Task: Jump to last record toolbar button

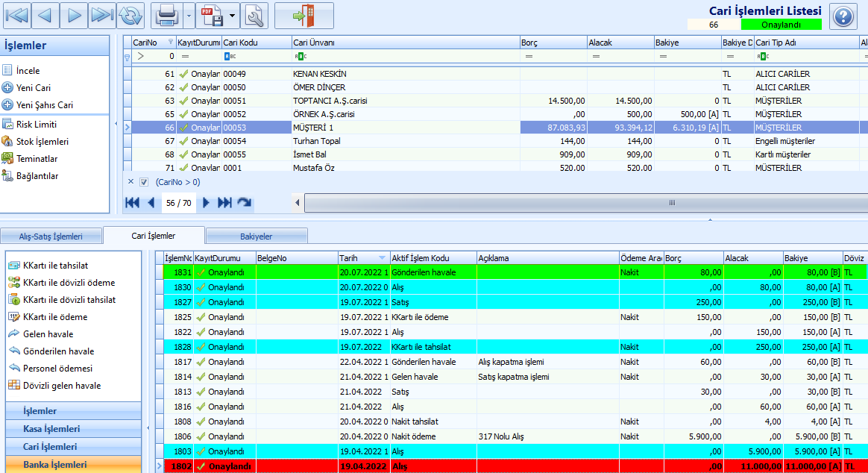Action: [102, 16]
